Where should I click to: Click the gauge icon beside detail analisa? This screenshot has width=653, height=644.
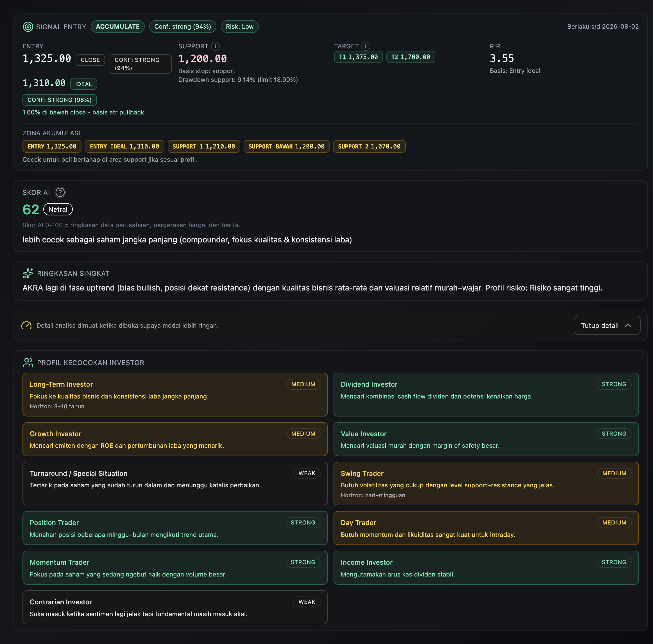point(26,325)
